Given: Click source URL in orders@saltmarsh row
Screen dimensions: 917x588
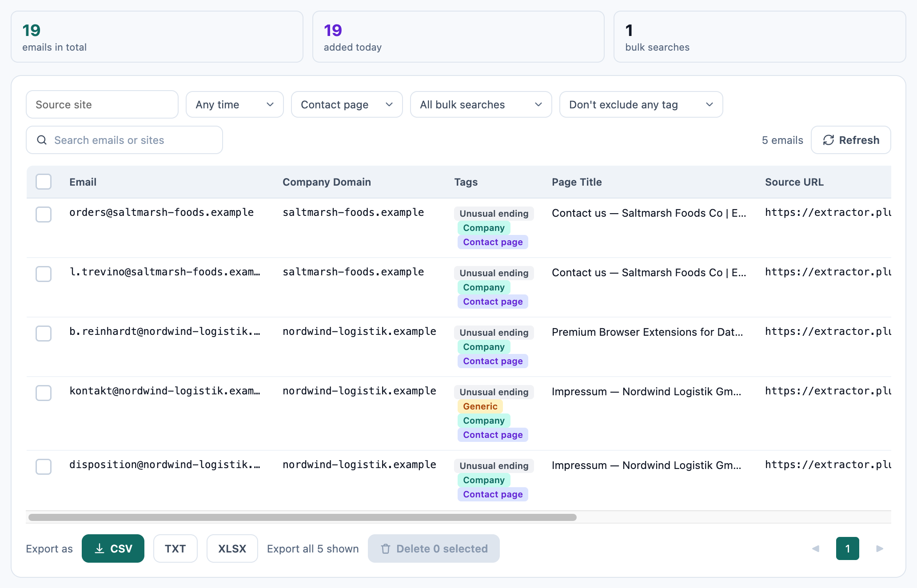Looking at the screenshot, I should (828, 212).
